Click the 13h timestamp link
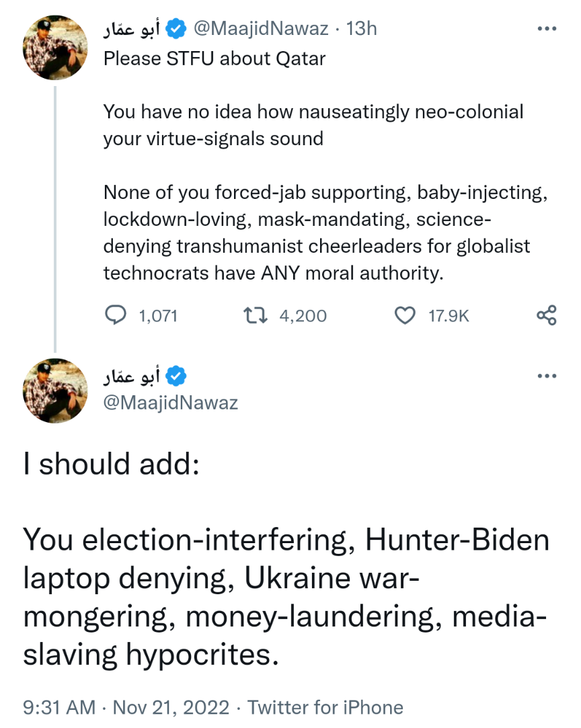 pyautogui.click(x=361, y=29)
